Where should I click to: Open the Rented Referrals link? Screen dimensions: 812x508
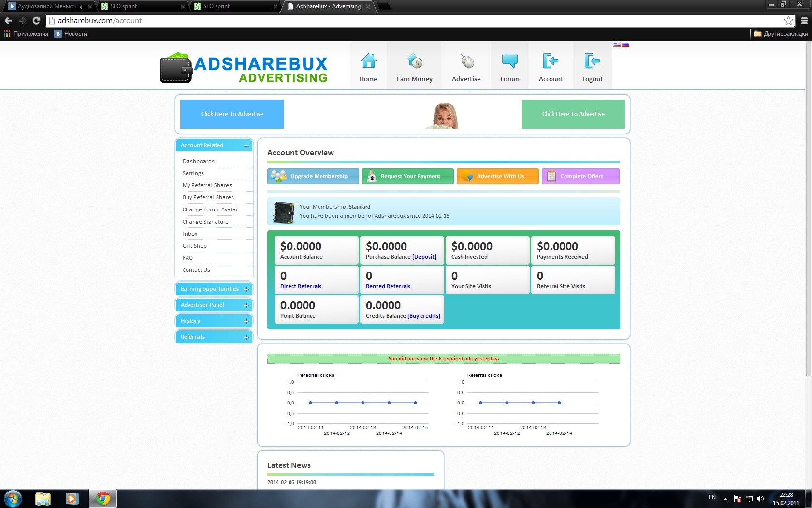point(388,286)
